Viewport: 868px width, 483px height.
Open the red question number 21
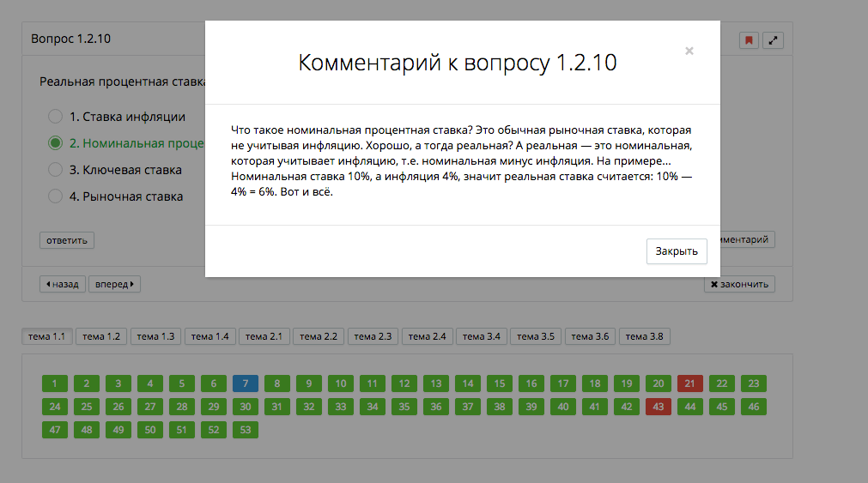pos(690,383)
